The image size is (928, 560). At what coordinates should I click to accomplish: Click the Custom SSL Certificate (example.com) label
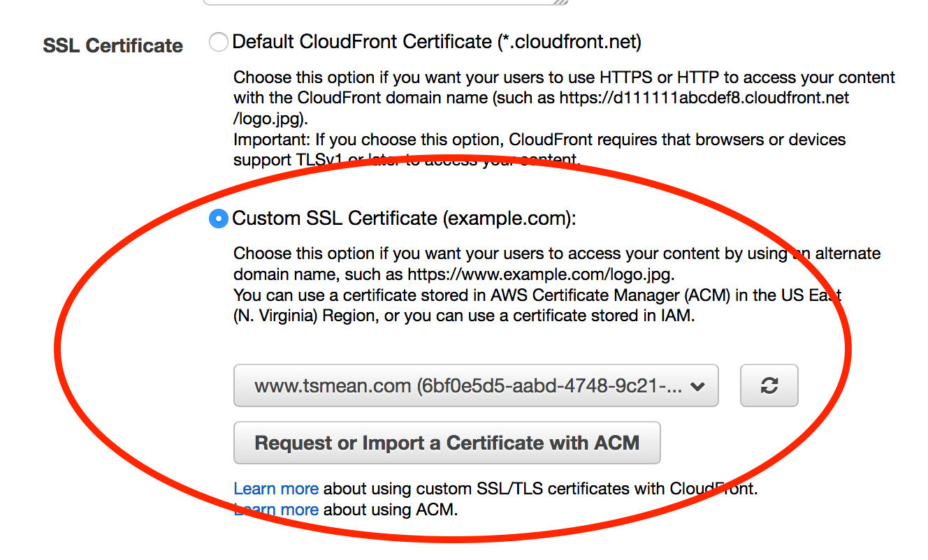point(404,219)
